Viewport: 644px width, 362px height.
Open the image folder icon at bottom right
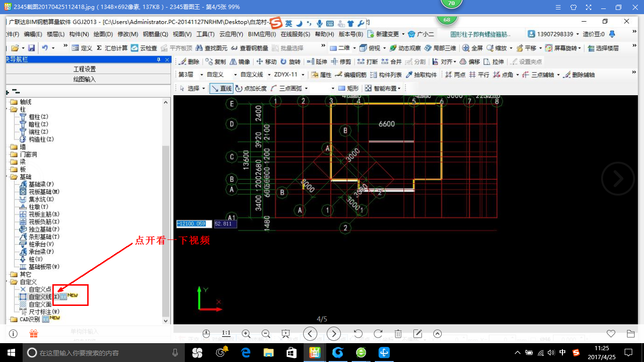click(631, 334)
